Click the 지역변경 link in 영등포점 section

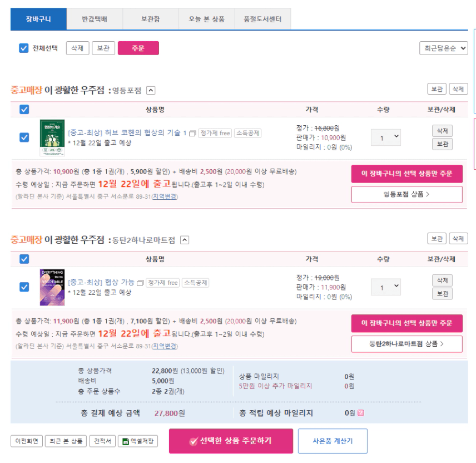click(165, 196)
